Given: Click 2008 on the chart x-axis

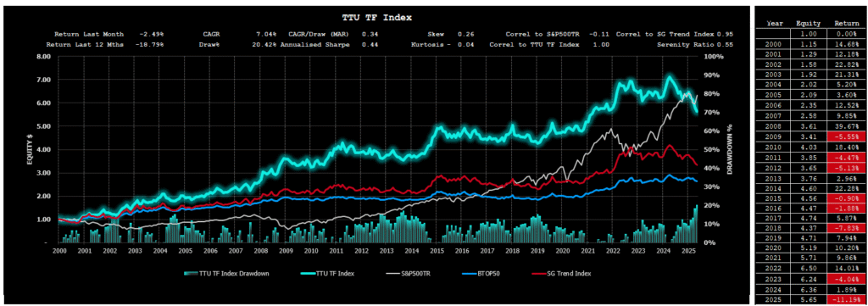Looking at the screenshot, I should [x=260, y=251].
